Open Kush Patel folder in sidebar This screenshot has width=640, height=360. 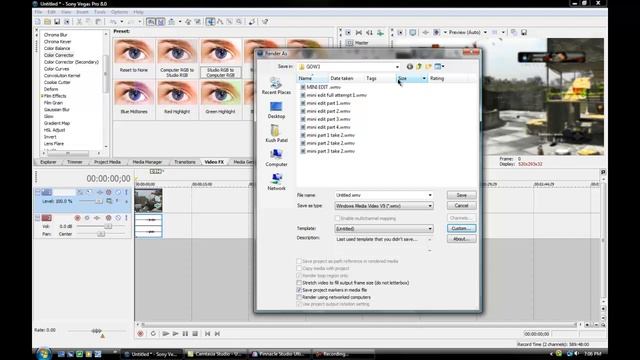[x=276, y=133]
